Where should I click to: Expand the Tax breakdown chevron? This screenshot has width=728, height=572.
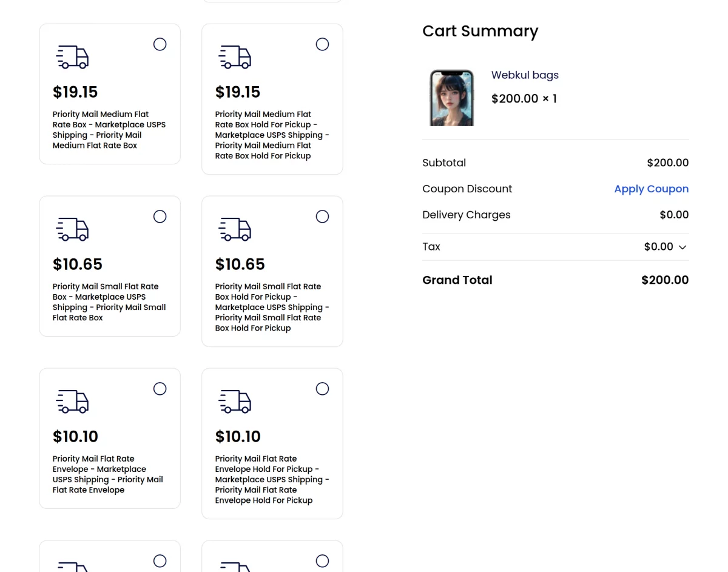[682, 247]
